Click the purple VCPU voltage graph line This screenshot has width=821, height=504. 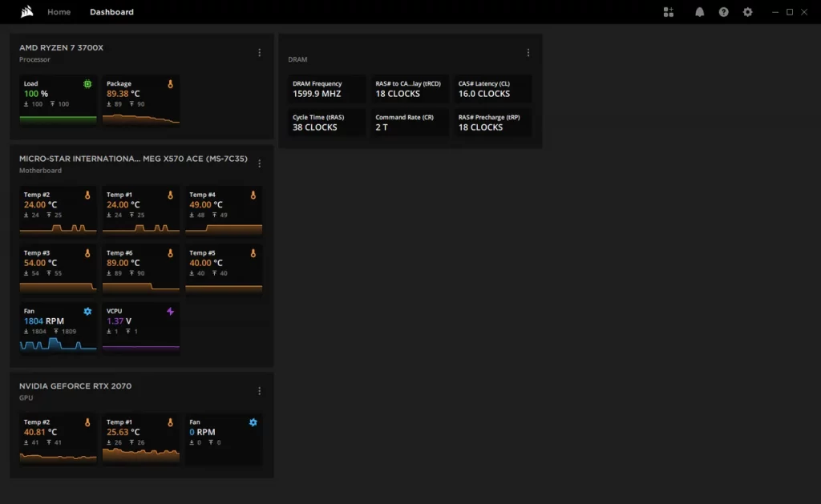pos(141,346)
